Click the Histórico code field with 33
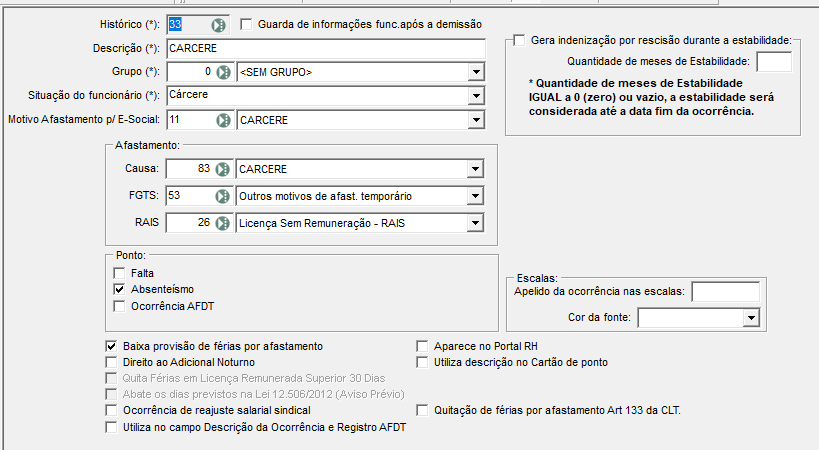The width and height of the screenshot is (819, 450). click(x=189, y=25)
